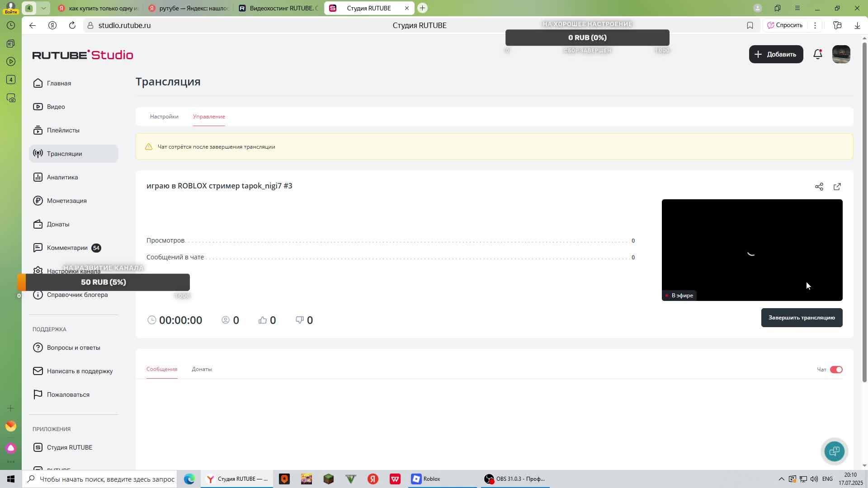Click the support chat bubble icon
Image resolution: width=868 pixels, height=488 pixels.
click(x=834, y=451)
